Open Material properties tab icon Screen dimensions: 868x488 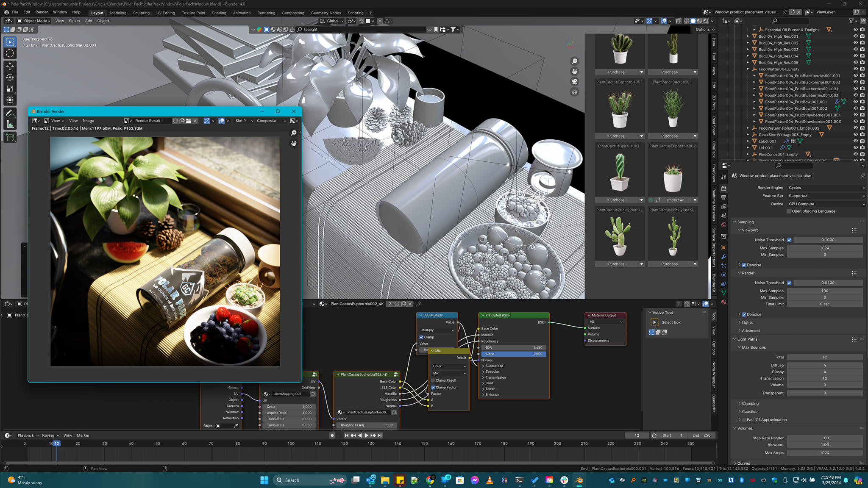[x=724, y=302]
